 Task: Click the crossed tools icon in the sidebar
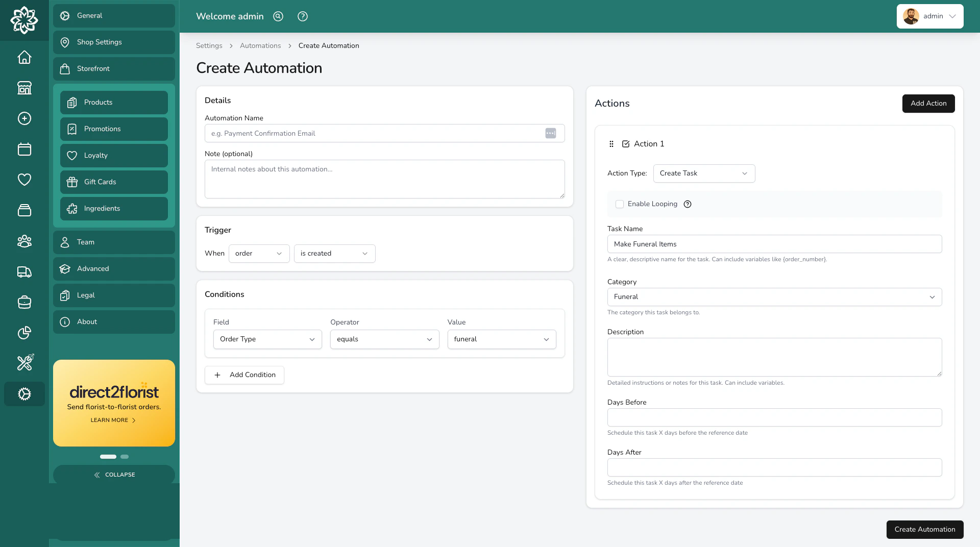(24, 363)
